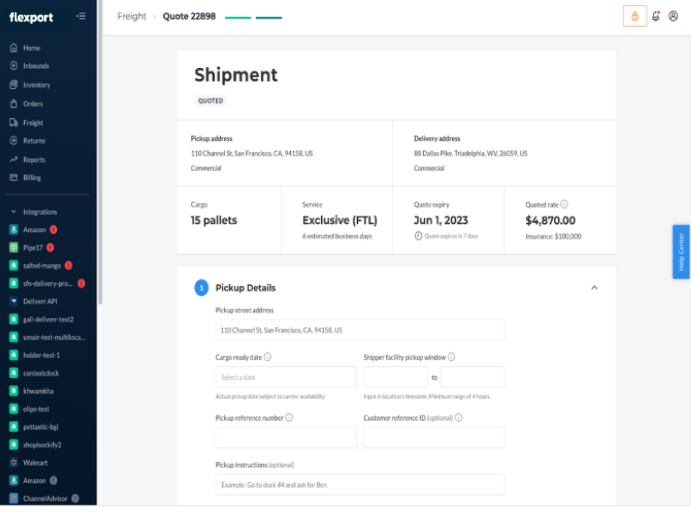Click the Returns circular icon
The width and height of the screenshot is (691, 507).
tap(14, 141)
